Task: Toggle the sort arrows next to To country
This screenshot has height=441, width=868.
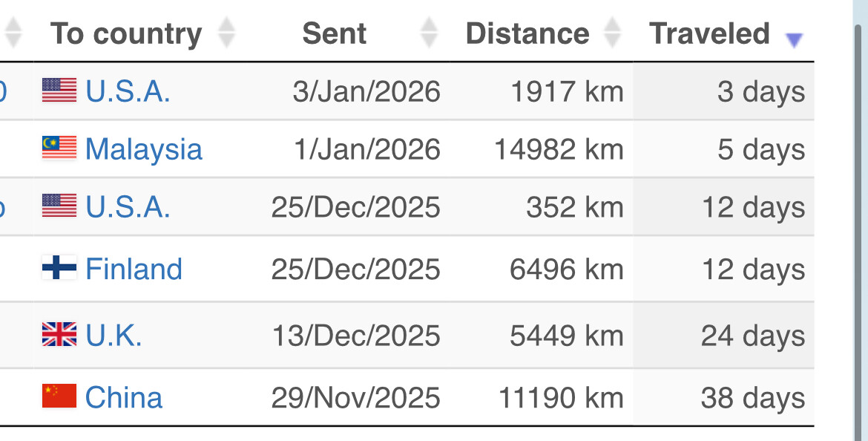Action: pyautogui.click(x=226, y=33)
